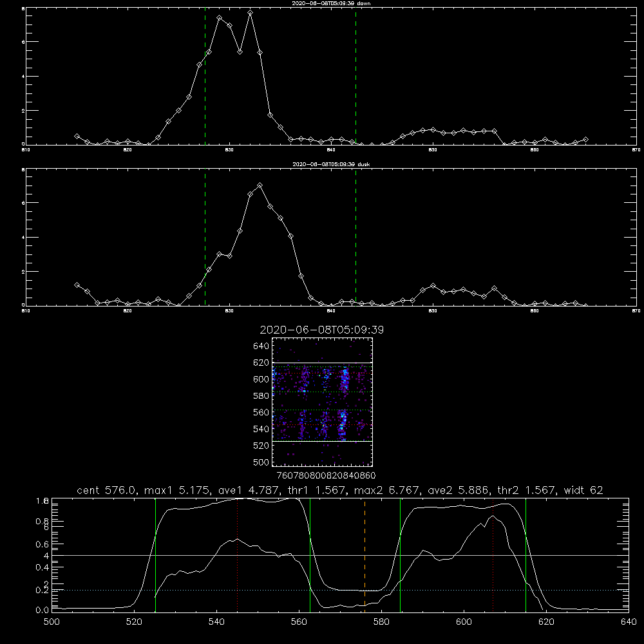Click the heatmap y-axis label 580
Viewport: 644px width, 644px height.
(x=261, y=396)
